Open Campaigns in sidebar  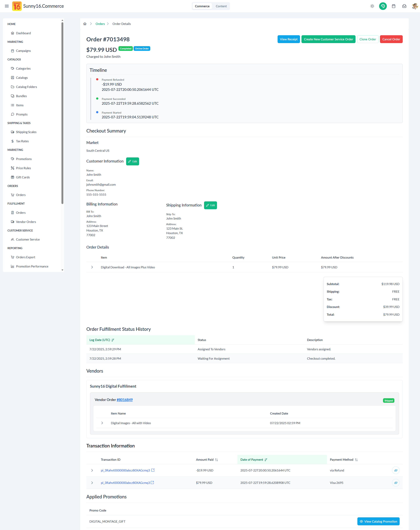coord(23,51)
